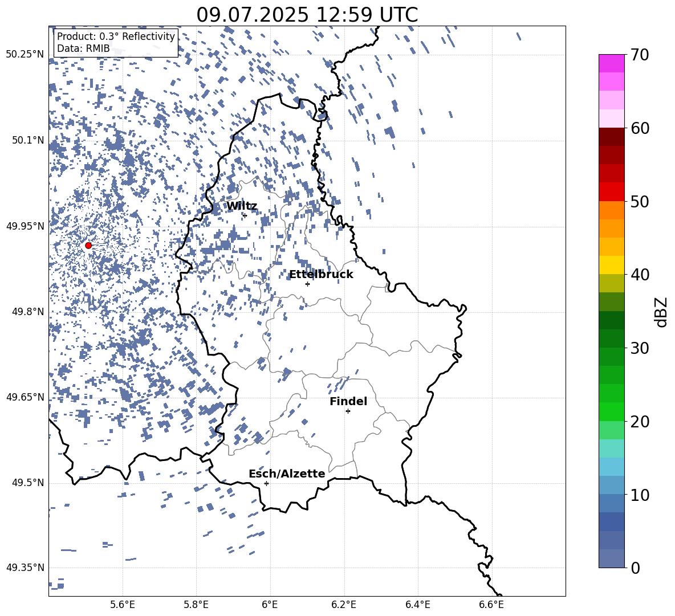Click the bright green swatch above 20 dBZ
This screenshot has width=675, height=616.
coord(611,411)
